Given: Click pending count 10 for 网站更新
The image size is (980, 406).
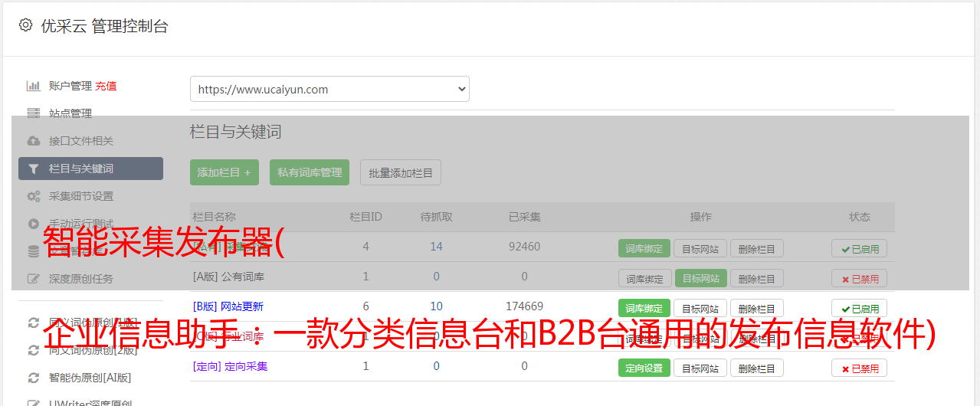Looking at the screenshot, I should 437,306.
